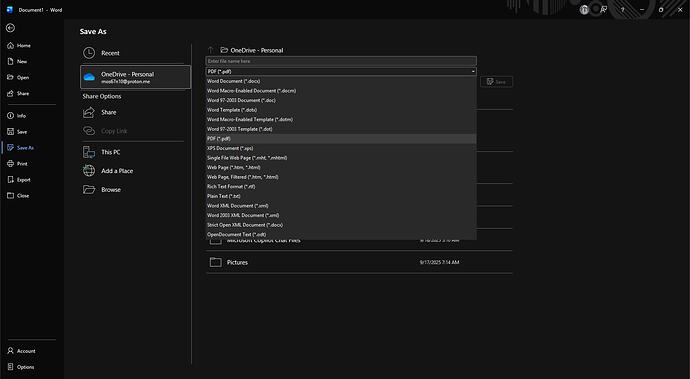The height and width of the screenshot is (379, 690).
Task: Click the user account avatar
Action: pyautogui.click(x=584, y=10)
